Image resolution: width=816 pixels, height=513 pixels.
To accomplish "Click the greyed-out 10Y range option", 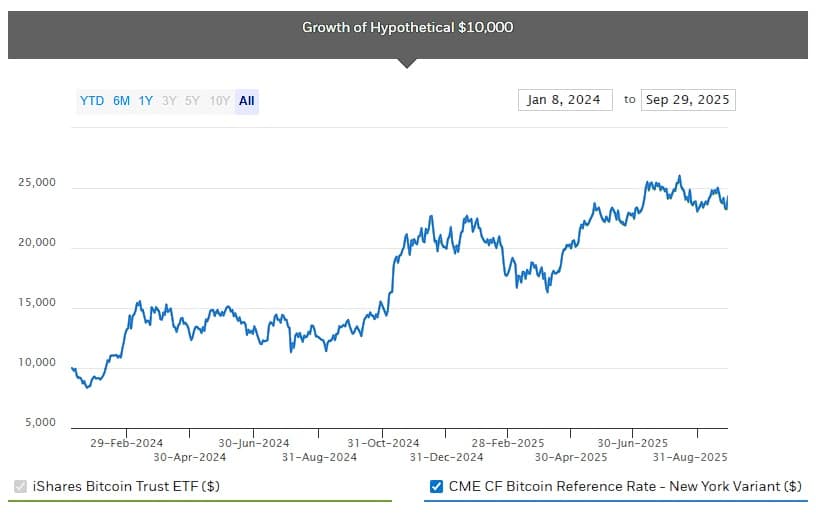I will [219, 101].
